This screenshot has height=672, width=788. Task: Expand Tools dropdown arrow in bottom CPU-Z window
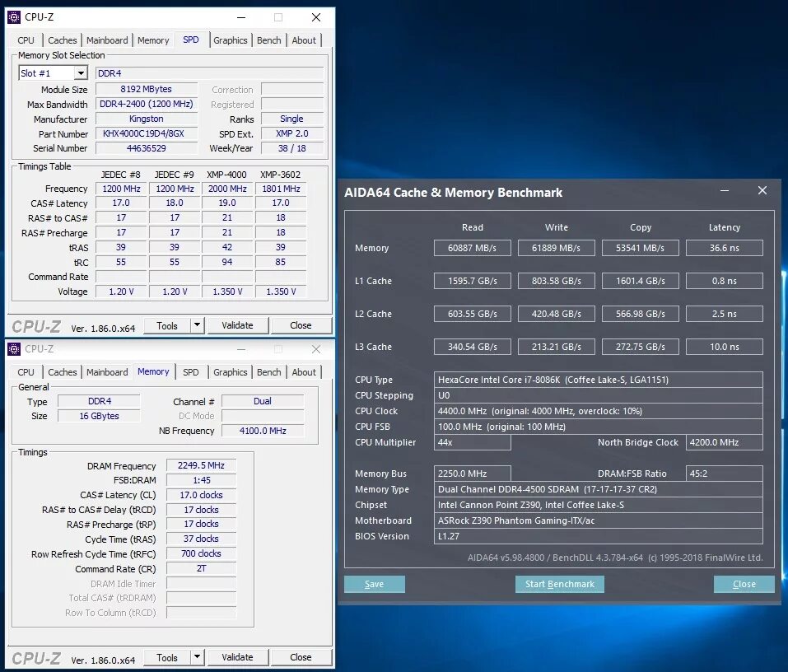click(x=198, y=657)
